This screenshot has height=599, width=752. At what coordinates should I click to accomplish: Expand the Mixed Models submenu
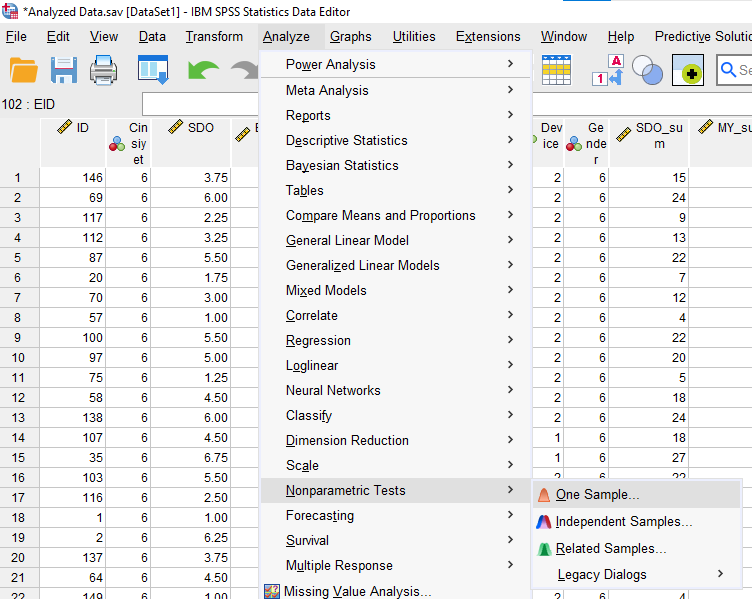click(396, 290)
